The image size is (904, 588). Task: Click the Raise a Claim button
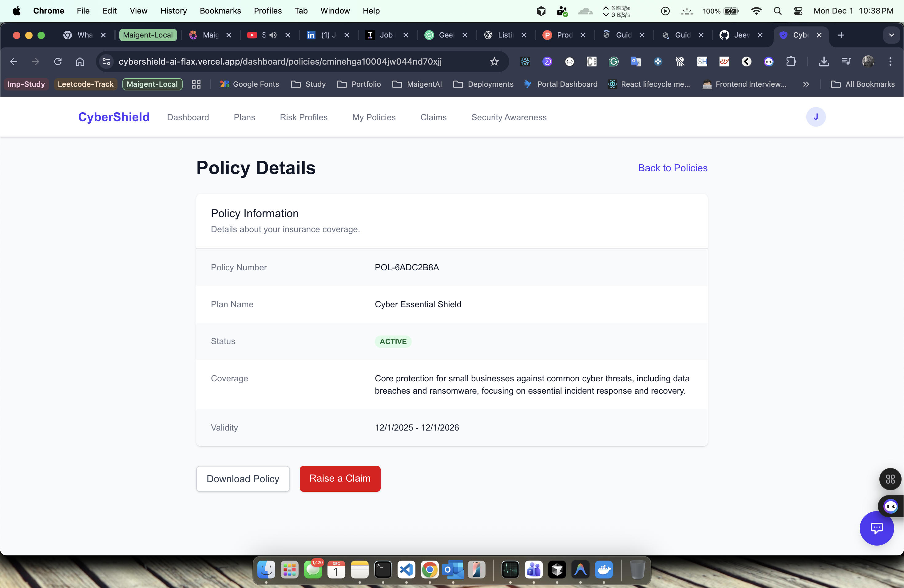click(x=339, y=479)
